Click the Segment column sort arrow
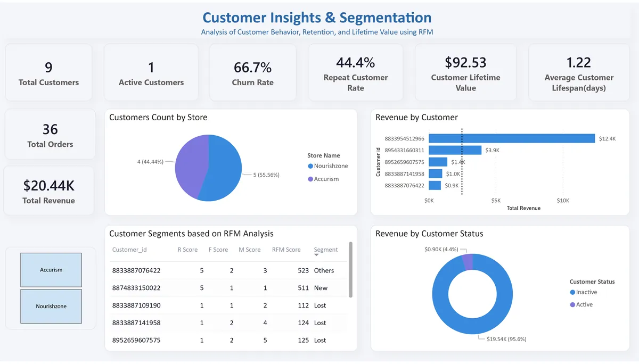Image resolution: width=639 pixels, height=364 pixels. tap(317, 255)
